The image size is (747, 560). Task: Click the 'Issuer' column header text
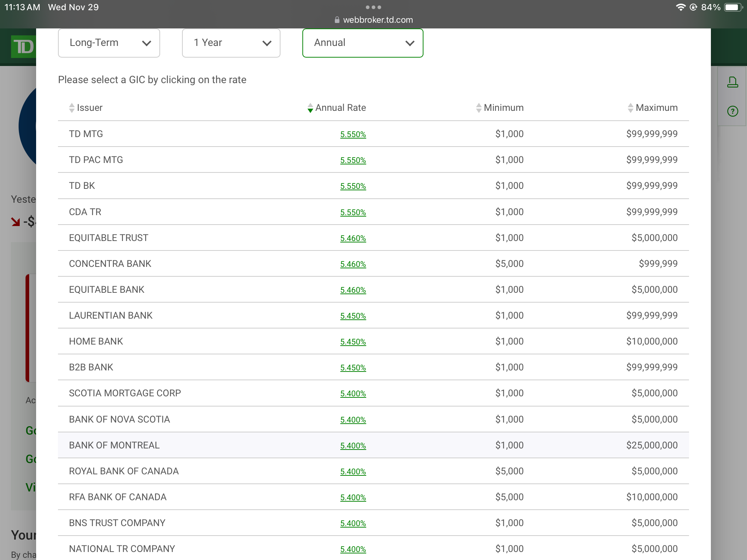coord(90,108)
